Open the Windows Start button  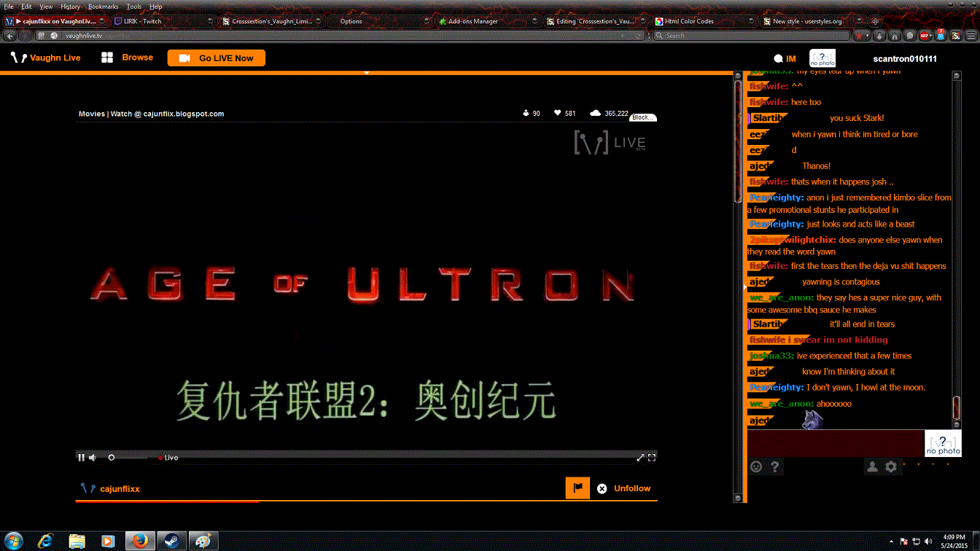point(12,541)
